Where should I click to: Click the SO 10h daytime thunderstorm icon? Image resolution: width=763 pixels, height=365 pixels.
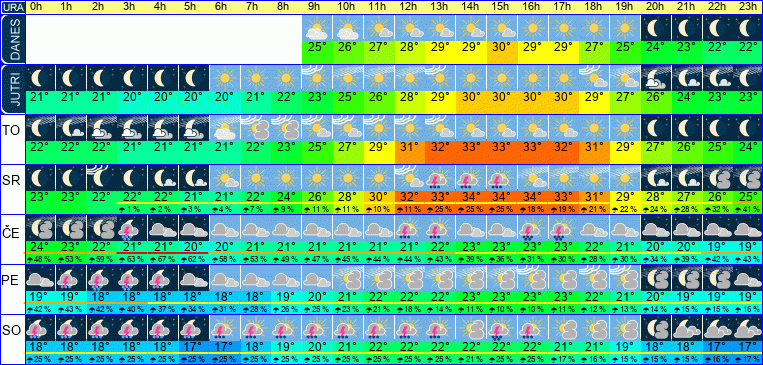pos(348,327)
